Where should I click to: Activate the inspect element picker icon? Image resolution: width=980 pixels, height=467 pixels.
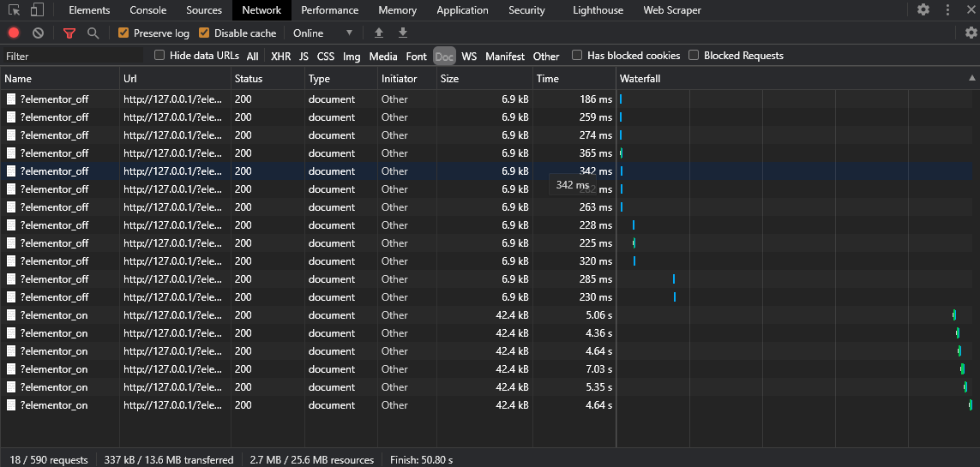tap(15, 10)
